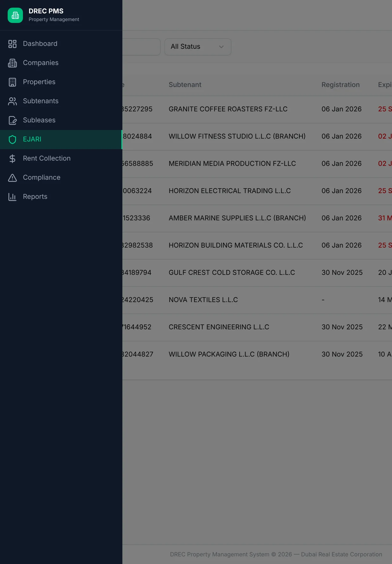The image size is (392, 564).
Task: Go to Companies in sidebar
Action: (61, 63)
